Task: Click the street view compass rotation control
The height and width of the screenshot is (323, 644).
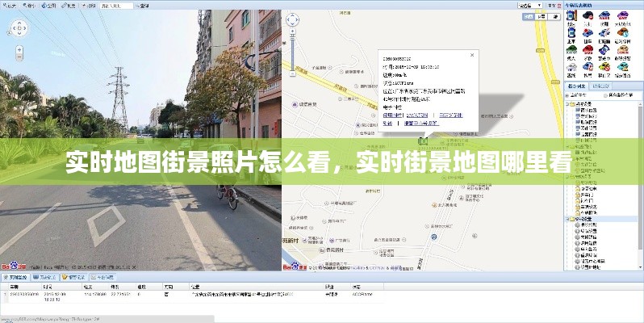Action: pos(20,30)
